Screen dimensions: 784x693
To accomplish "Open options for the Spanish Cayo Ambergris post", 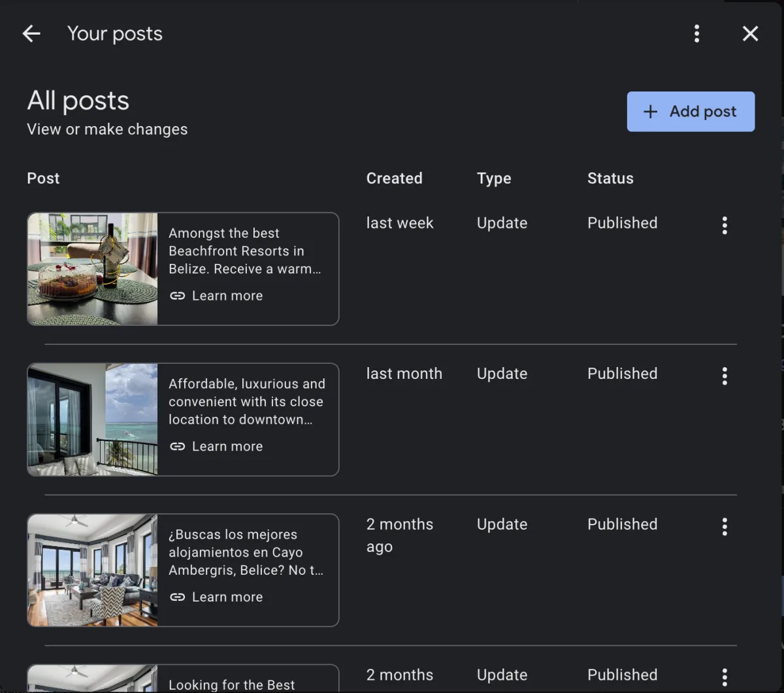I will pyautogui.click(x=724, y=527).
